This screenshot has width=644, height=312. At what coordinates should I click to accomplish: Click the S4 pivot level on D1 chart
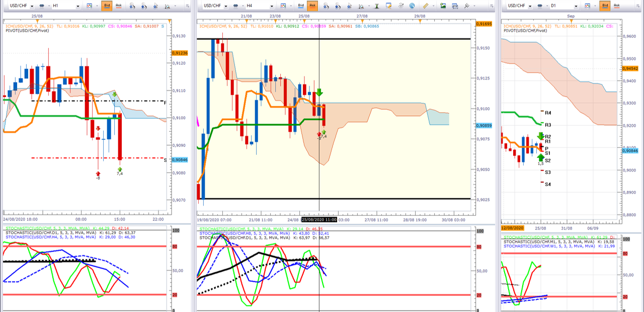coord(548,184)
